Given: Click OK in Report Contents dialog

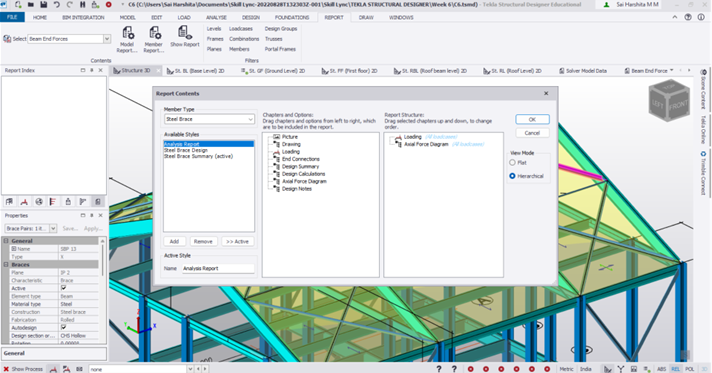Looking at the screenshot, I should 532,119.
